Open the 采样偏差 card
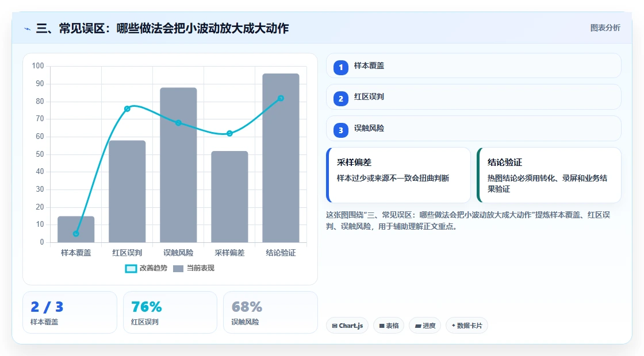The height and width of the screenshot is (356, 644). tap(398, 175)
